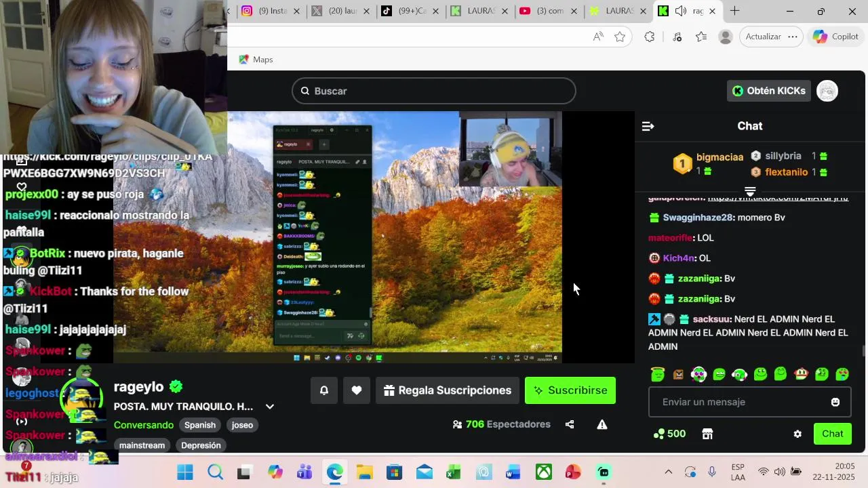Open the Kicks shop storefront icon
Image resolution: width=868 pixels, height=488 pixels.
(707, 434)
